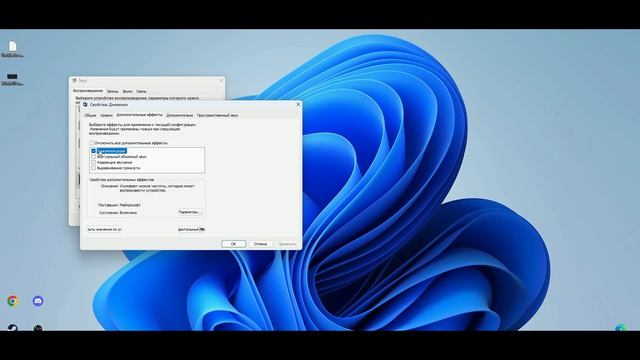The width and height of the screenshot is (640, 360).
Task: Close the speaker properties dialog
Action: click(298, 104)
